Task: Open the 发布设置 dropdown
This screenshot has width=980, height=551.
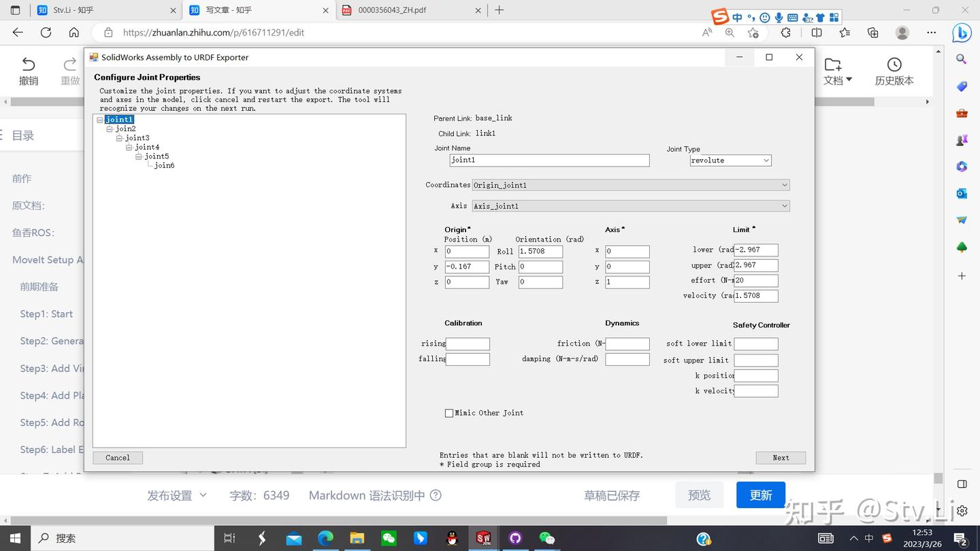Action: pyautogui.click(x=177, y=495)
